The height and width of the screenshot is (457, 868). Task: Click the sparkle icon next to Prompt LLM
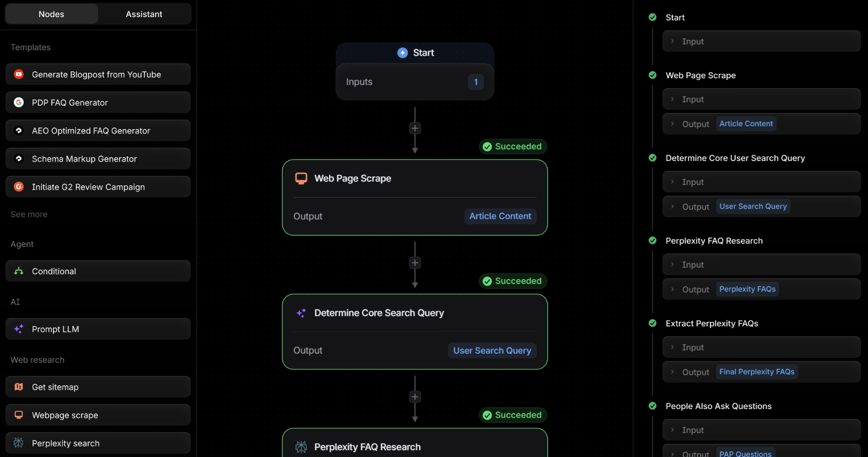(19, 329)
